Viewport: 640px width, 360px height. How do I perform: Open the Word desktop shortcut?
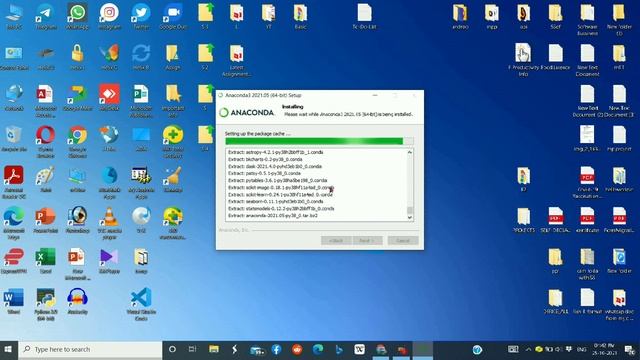[x=13, y=301]
